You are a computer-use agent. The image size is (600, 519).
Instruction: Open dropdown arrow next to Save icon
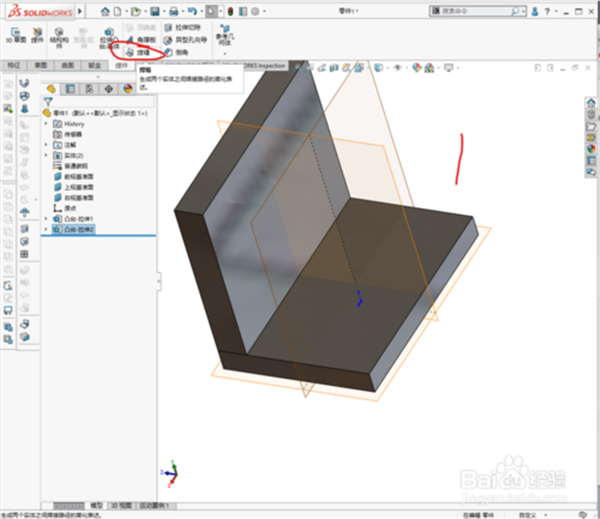(x=164, y=11)
